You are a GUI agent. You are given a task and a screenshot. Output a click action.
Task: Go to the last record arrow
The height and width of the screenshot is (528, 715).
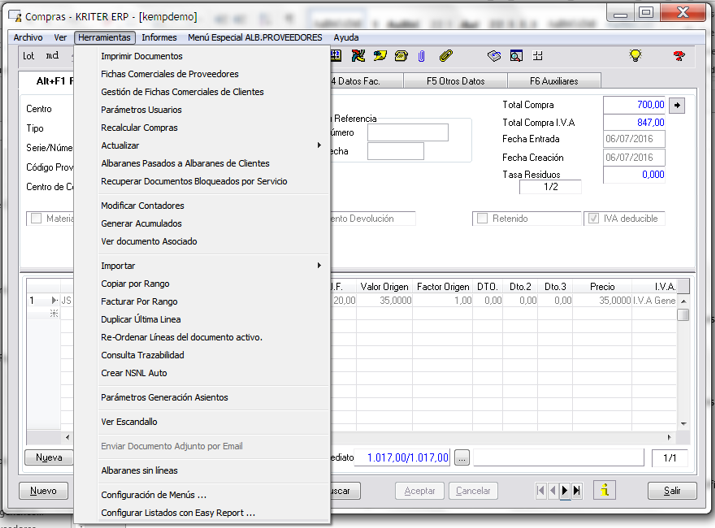tap(577, 491)
